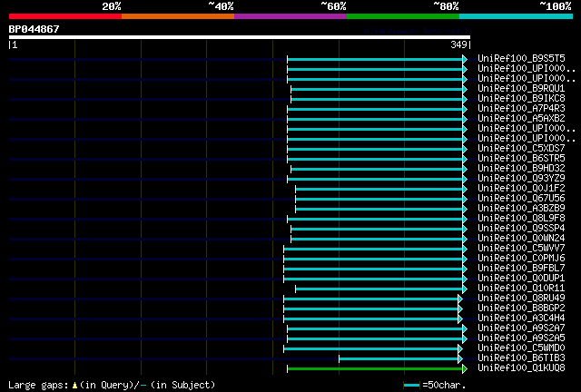
Task: Select the UniRef100_Q9SSP4 hit label
Action: tap(521, 229)
